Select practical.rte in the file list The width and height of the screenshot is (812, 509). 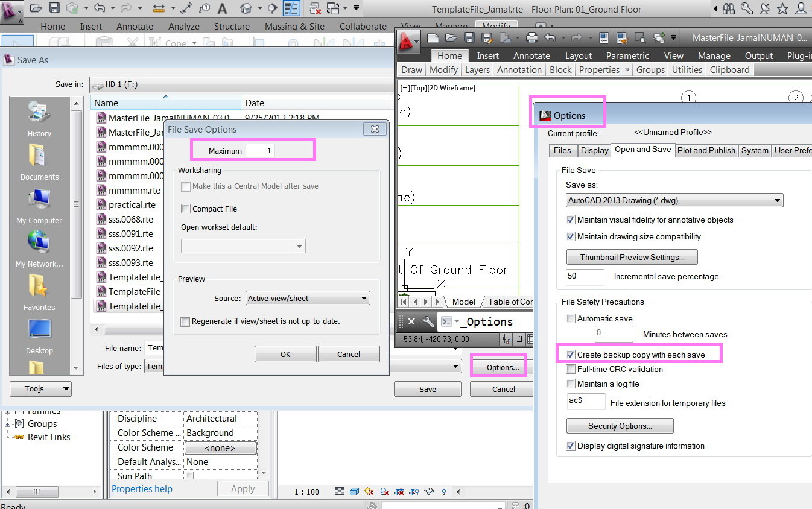coord(131,204)
